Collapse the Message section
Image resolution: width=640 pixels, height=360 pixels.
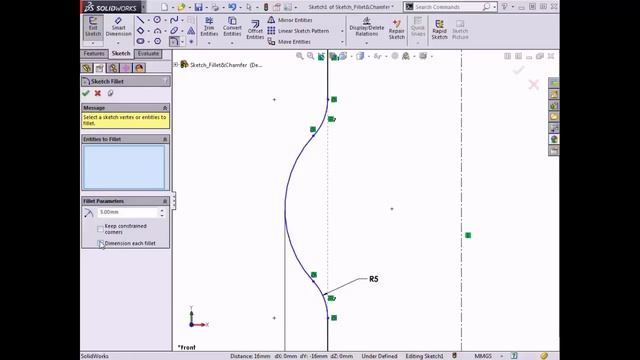(x=165, y=108)
